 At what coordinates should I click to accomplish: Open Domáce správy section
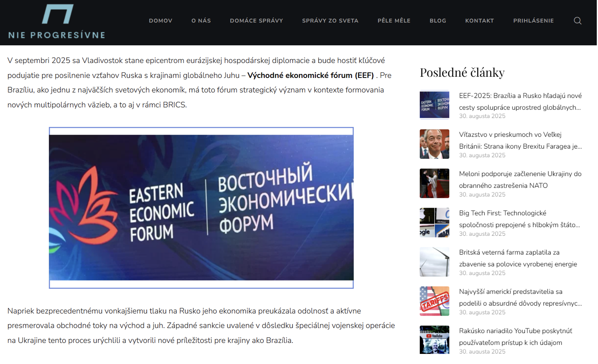point(257,21)
